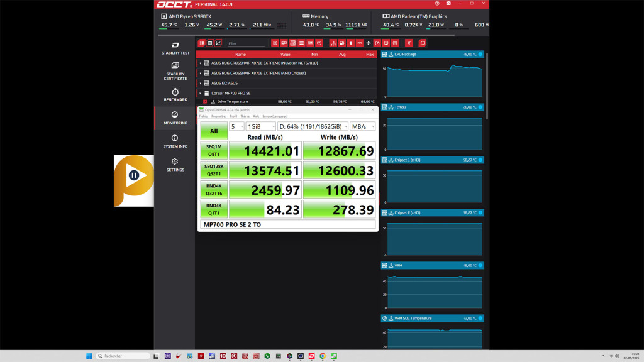
Task: Open the 1GiB test size dropdown
Action: [261, 126]
